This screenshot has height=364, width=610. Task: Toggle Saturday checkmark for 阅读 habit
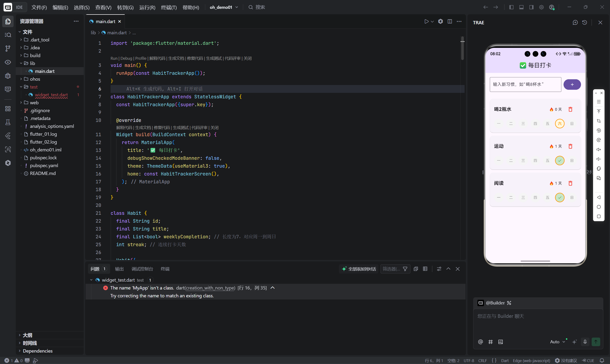(x=559, y=197)
